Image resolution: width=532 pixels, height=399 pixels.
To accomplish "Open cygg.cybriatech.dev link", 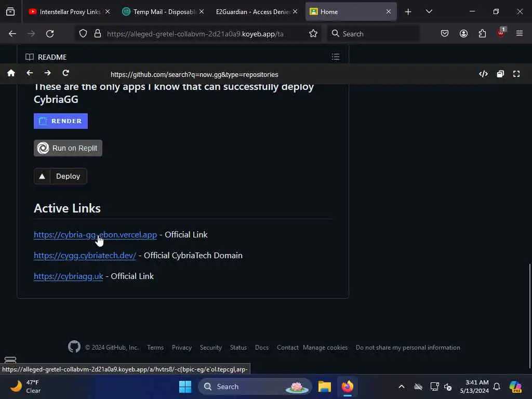I will 85,256.
